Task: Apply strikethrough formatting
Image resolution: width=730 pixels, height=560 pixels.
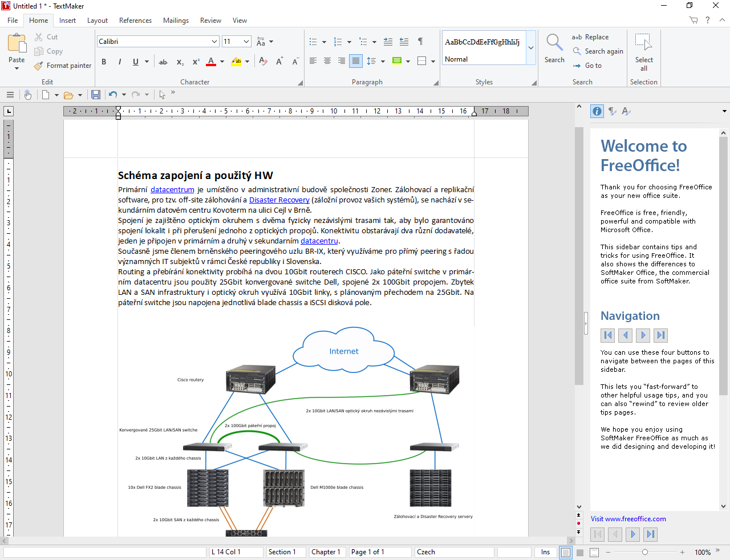Action: pos(163,62)
